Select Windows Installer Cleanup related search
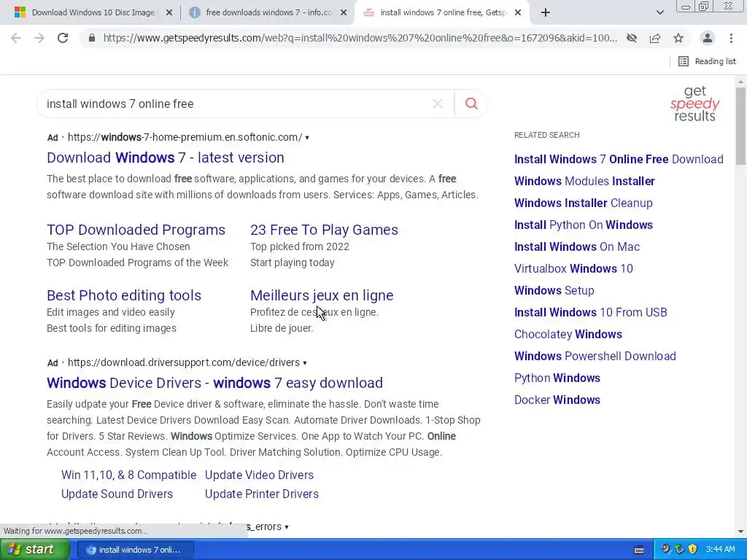This screenshot has width=747, height=560. [583, 203]
